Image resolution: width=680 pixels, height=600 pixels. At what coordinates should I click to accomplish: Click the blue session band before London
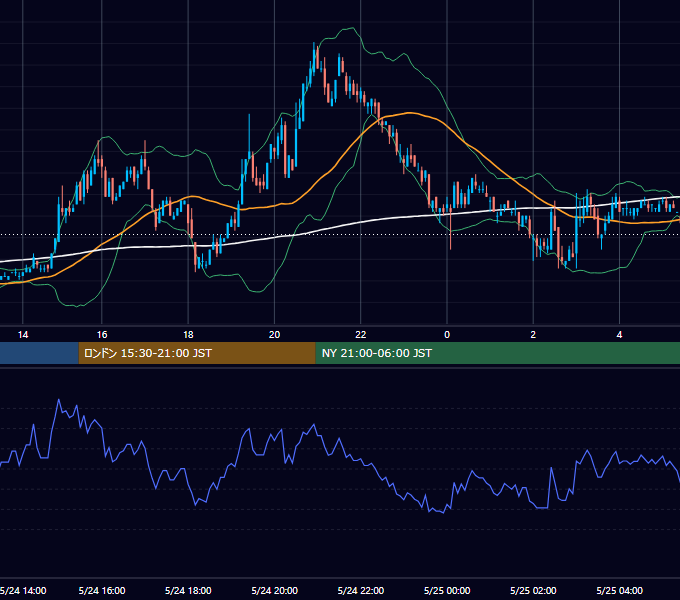coord(39,353)
